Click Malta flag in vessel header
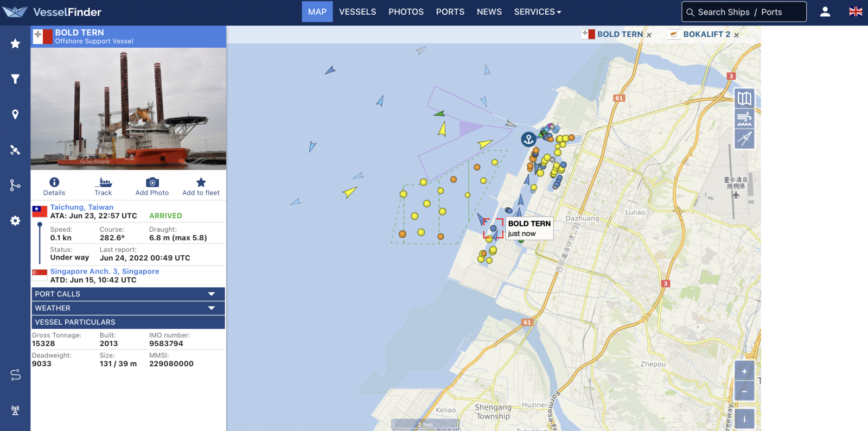 click(x=42, y=37)
